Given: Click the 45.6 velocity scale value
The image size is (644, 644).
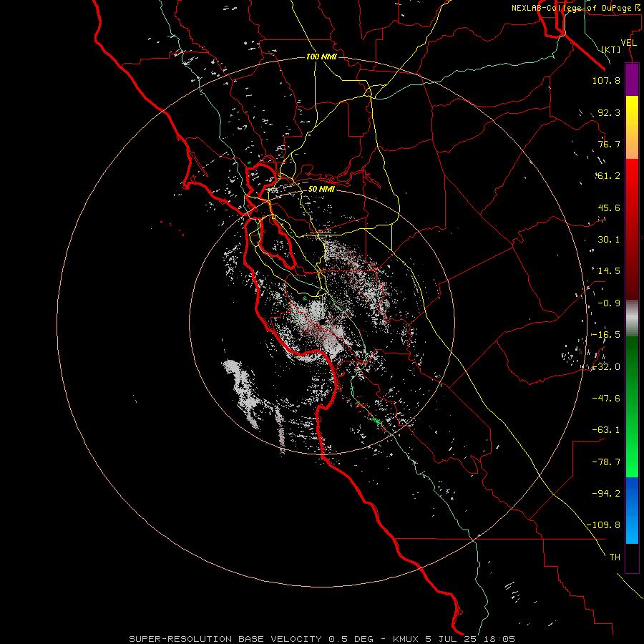Looking at the screenshot, I should 609,208.
